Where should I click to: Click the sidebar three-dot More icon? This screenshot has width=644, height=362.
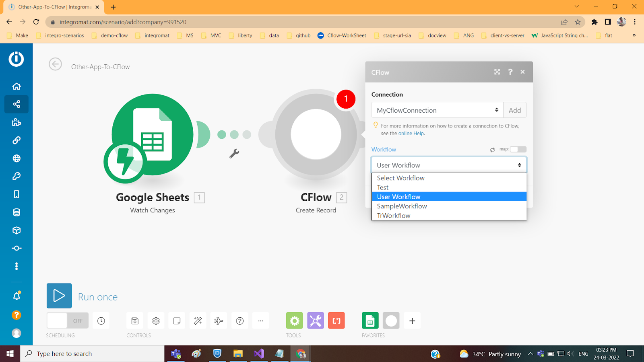[17, 266]
